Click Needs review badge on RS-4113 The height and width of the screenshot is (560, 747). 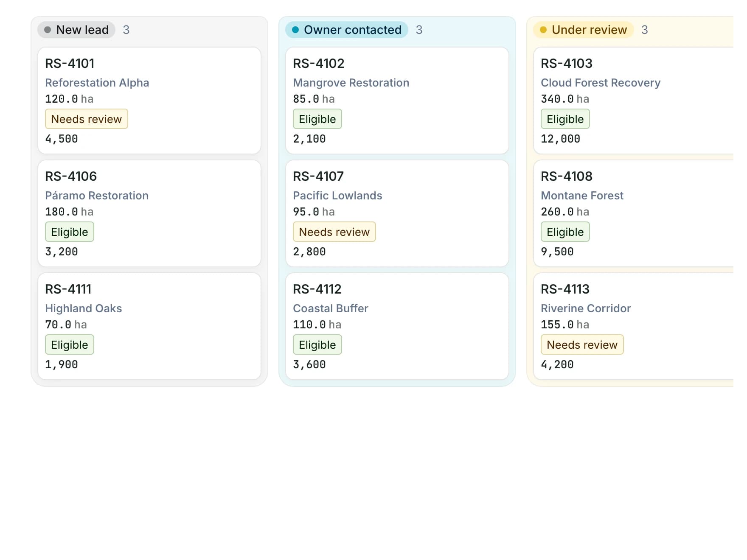coord(582,345)
